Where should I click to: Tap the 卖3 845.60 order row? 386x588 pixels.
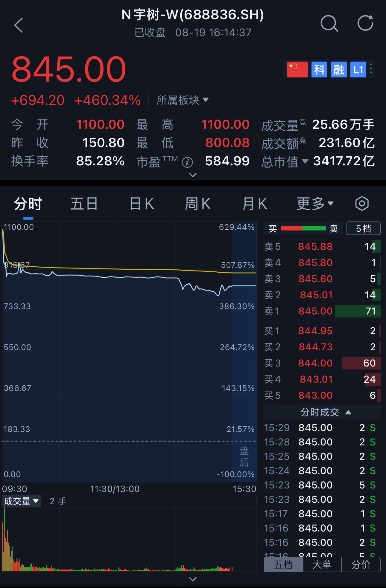pyautogui.click(x=322, y=279)
